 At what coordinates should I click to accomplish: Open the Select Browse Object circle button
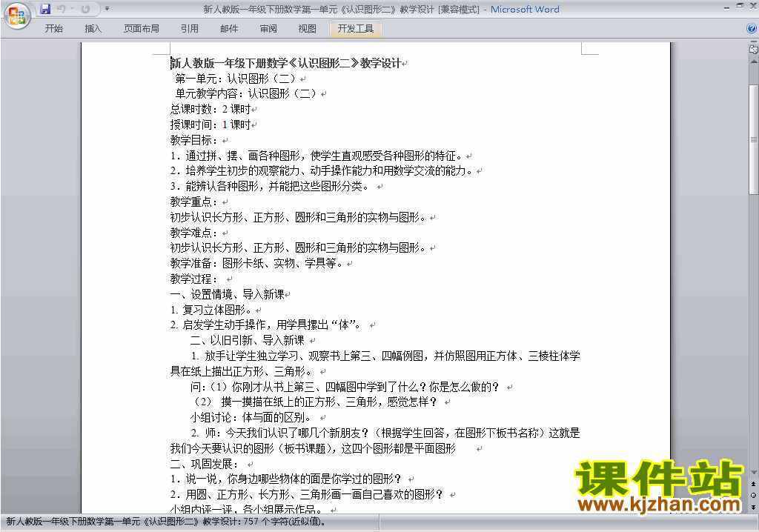(753, 495)
